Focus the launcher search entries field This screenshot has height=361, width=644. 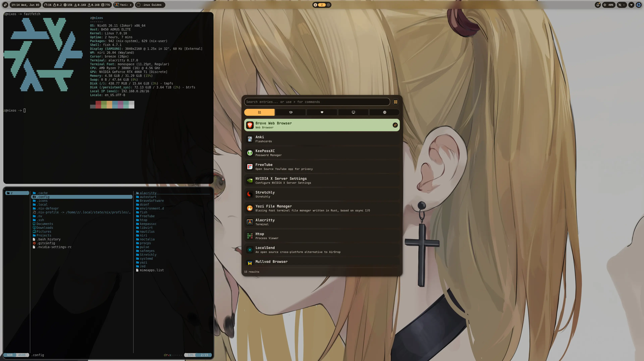coord(317,102)
